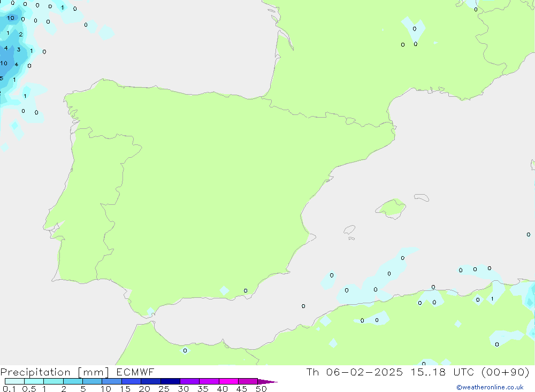
Task: Click the 40–45 mm magenta swatch
Action: (228, 381)
